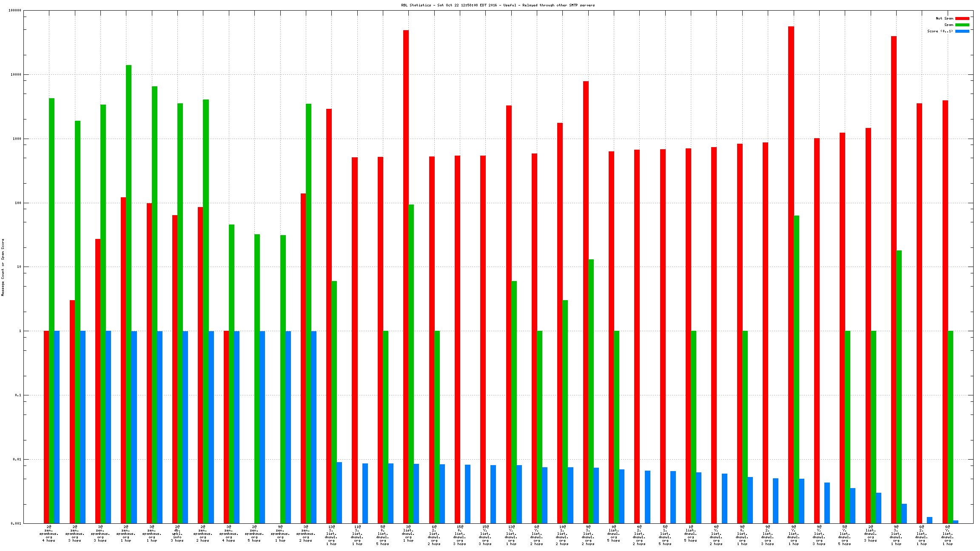Screen dimensions: 980x551
Task: Click the 11@ 3.list.dnswl.org 1 hop label
Action: coord(357,535)
